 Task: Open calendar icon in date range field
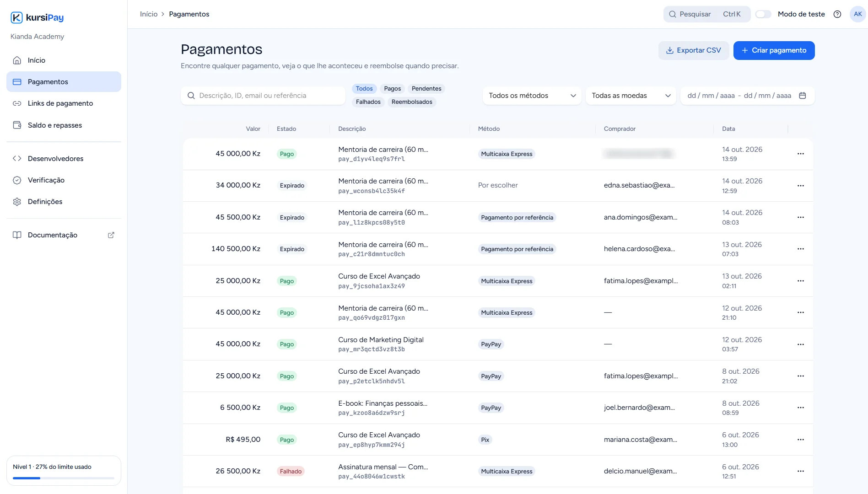click(x=802, y=96)
